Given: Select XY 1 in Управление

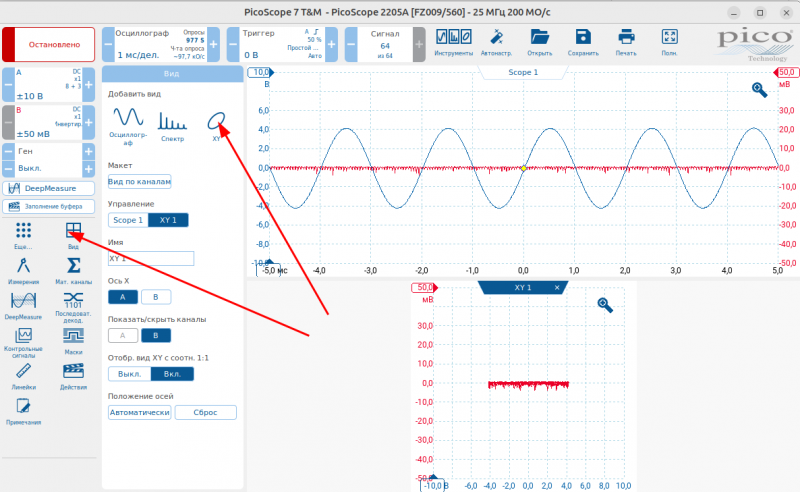Looking at the screenshot, I should click(x=168, y=220).
